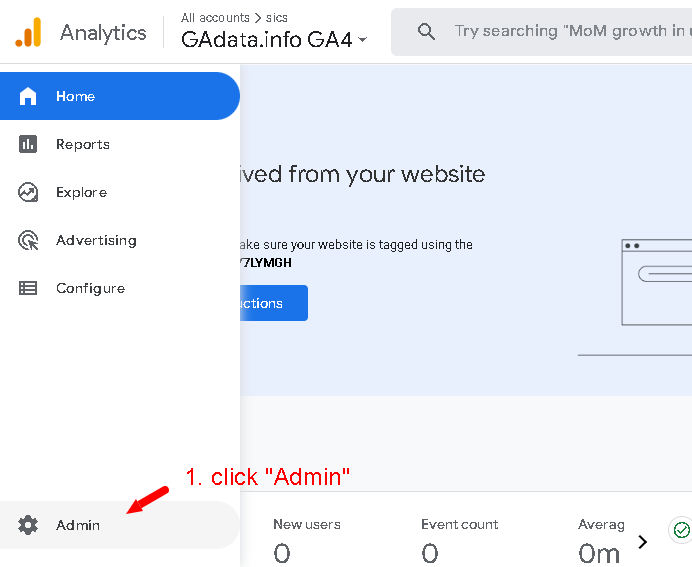Click the Google Analytics logo icon
Image resolution: width=692 pixels, height=567 pixels.
tap(28, 33)
